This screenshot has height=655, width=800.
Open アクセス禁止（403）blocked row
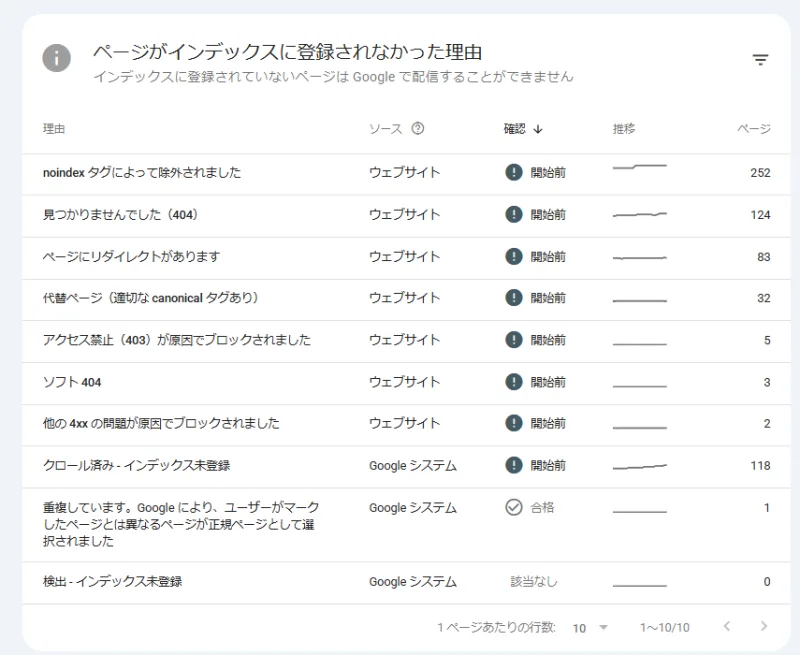tap(406, 340)
